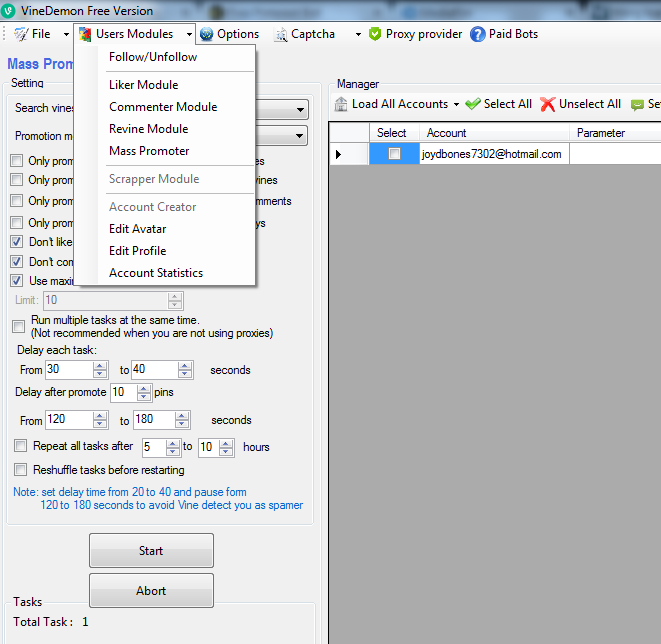Click the joydbones7302@hotmail.com account cell
This screenshot has height=644, width=661.
494,154
